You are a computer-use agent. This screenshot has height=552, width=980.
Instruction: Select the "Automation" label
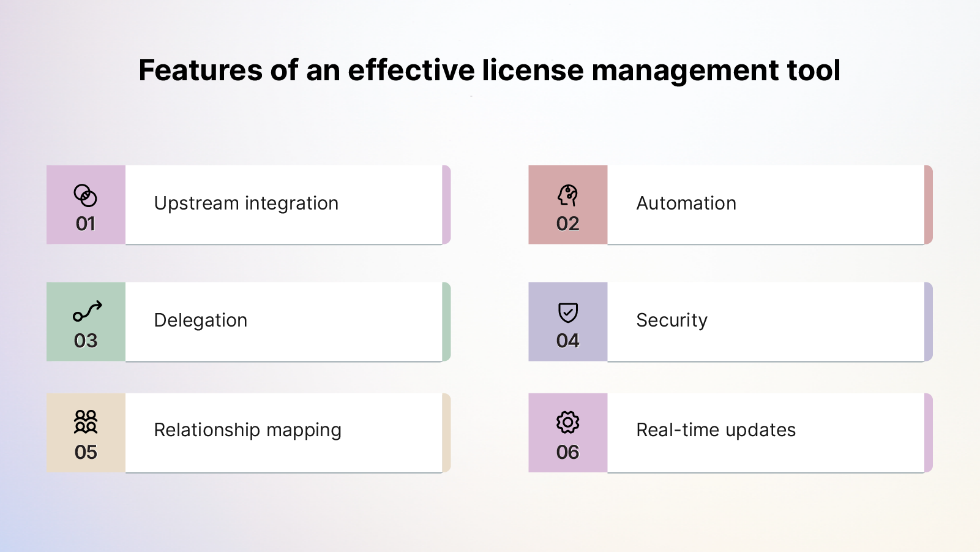point(686,203)
